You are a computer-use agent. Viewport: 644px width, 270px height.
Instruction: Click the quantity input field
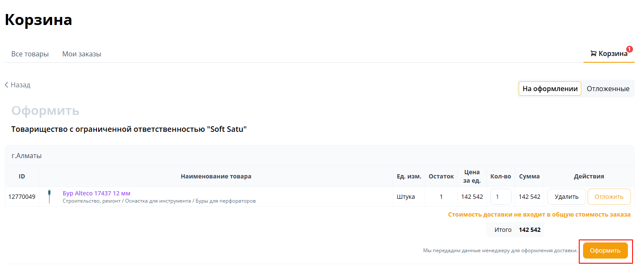[x=501, y=197]
